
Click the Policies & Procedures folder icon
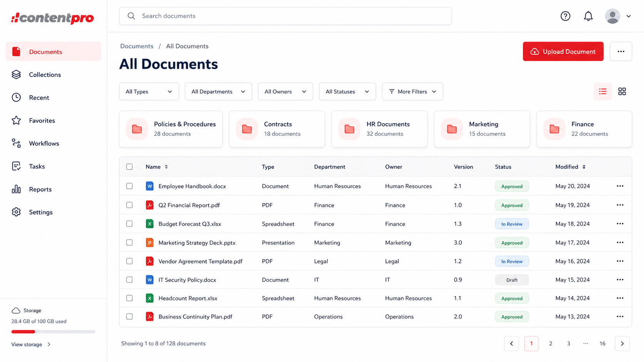pos(137,129)
